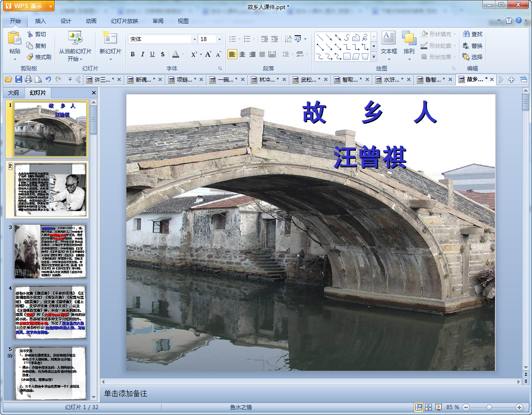Viewport: 532px width, 415px height.
Task: Click the title text 故乡人 on slide
Action: (x=370, y=112)
